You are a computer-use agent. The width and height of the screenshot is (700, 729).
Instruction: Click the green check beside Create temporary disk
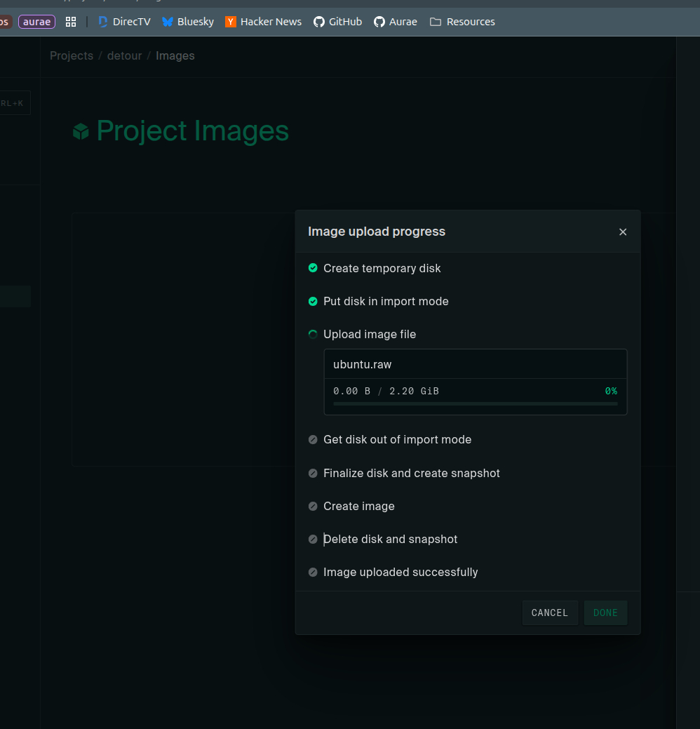[313, 268]
